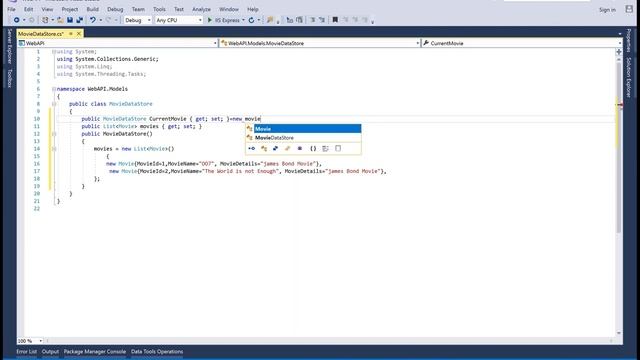Toggle IntelliSense enums filter
Screen dimensions: 640x360
pos(287,149)
